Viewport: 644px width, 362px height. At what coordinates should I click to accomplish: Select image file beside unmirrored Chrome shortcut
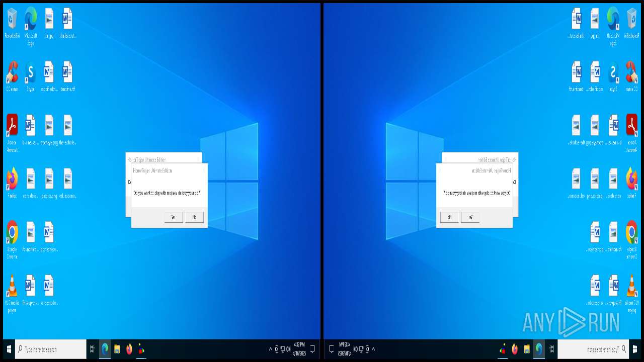[30, 236]
